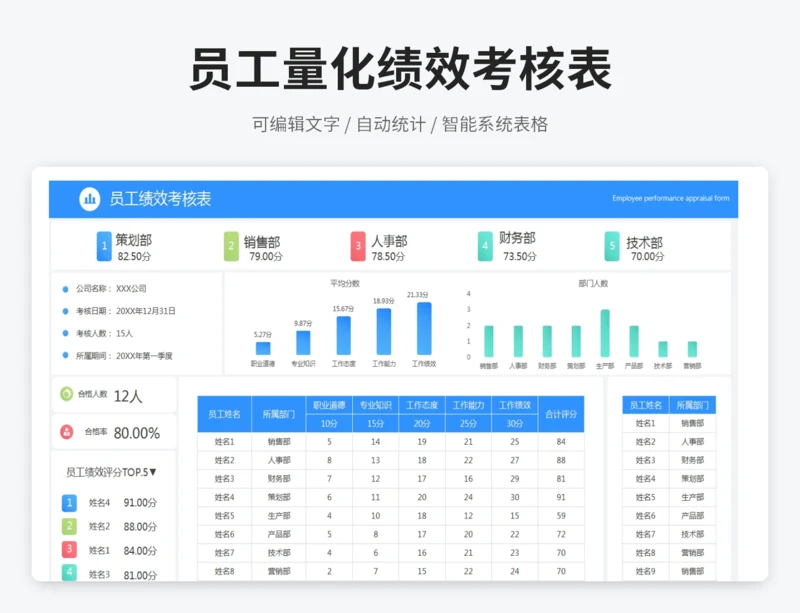Screen dimensions: 800x613
Task: Click the 部门人数 chart title
Action: [593, 283]
